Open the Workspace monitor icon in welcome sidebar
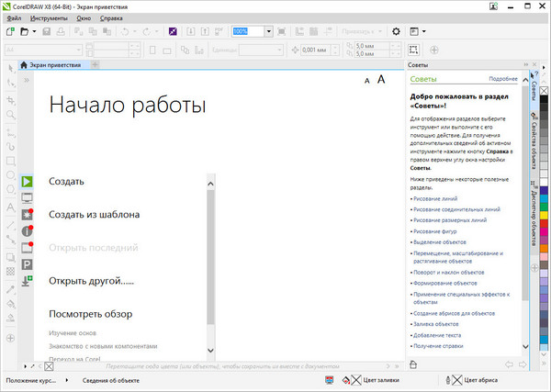This screenshot has height=392, width=551. tap(27, 197)
